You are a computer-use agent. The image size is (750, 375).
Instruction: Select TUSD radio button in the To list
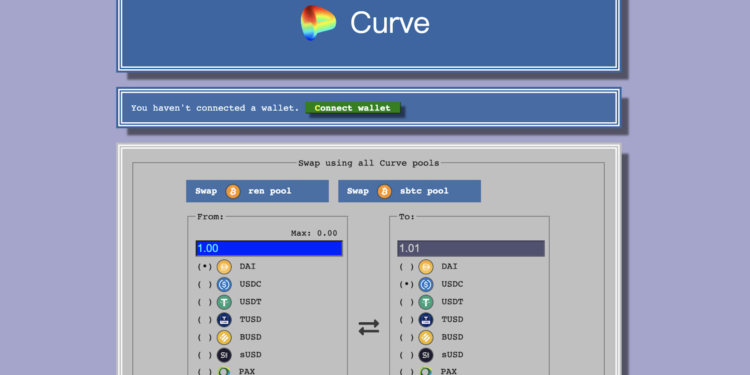tap(406, 320)
